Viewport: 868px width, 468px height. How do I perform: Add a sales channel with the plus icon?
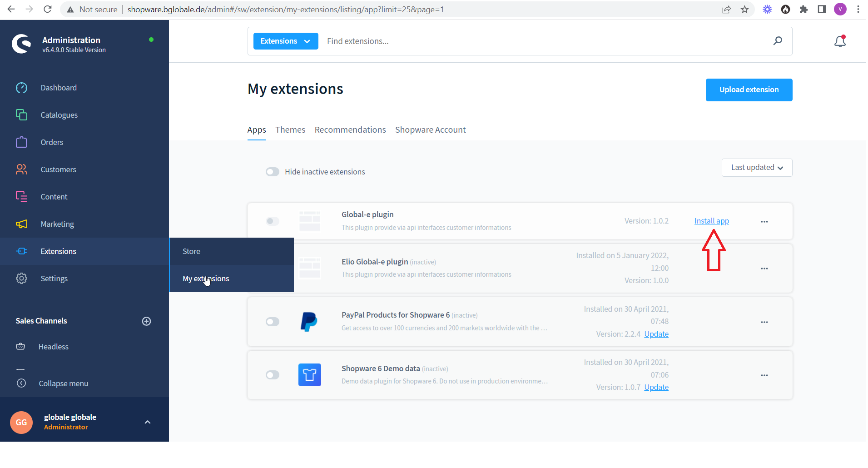tap(146, 321)
